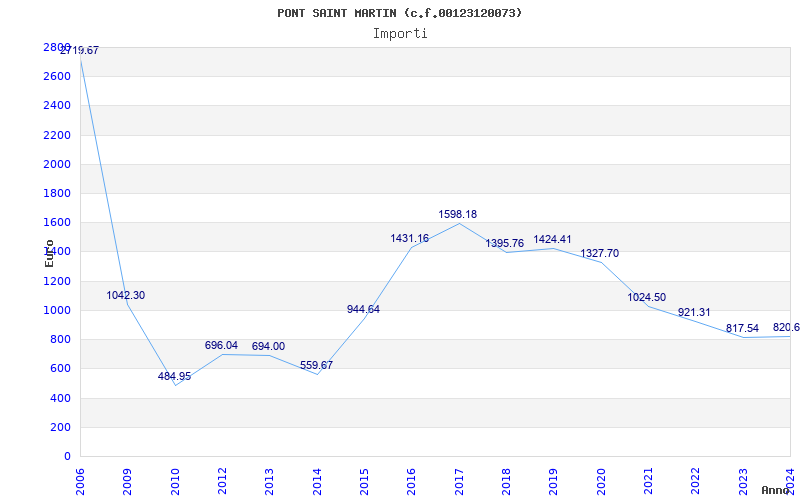
Task: Select the 817.54 data label
Action: coord(742,328)
